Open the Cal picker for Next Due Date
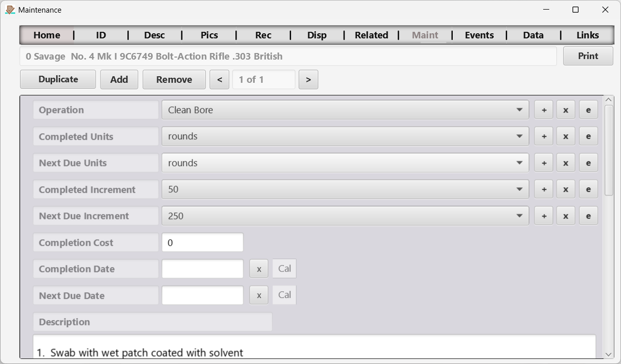Image resolution: width=621 pixels, height=364 pixels. point(284,295)
